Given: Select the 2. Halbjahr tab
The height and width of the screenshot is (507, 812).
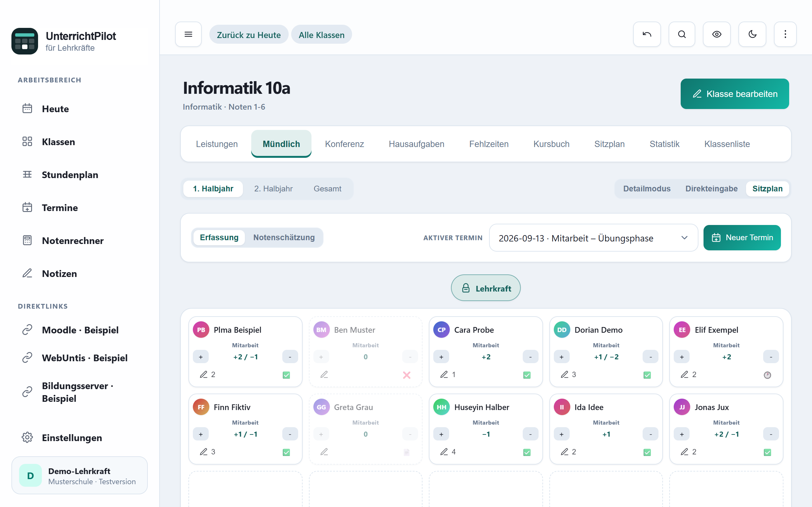Looking at the screenshot, I should (x=273, y=189).
